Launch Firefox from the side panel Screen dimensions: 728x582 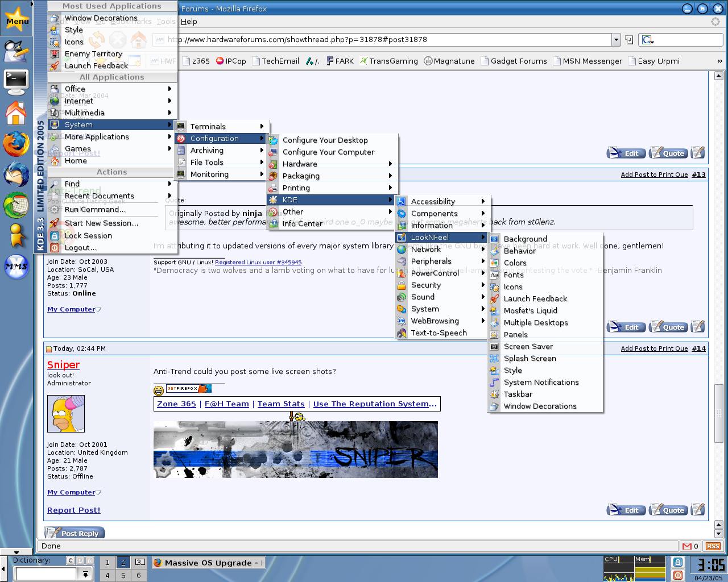click(x=16, y=144)
